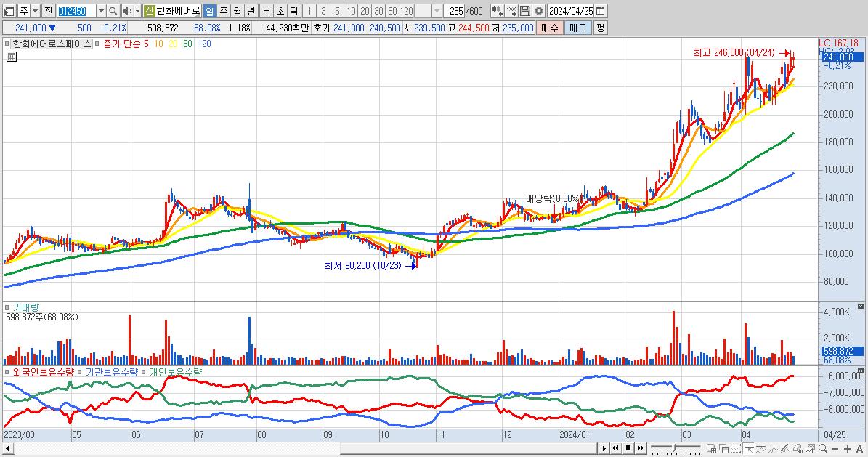Click the magnifier zoom icon at bottom right
Image resolution: width=868 pixels, height=457 pixels.
pyautogui.click(x=823, y=448)
